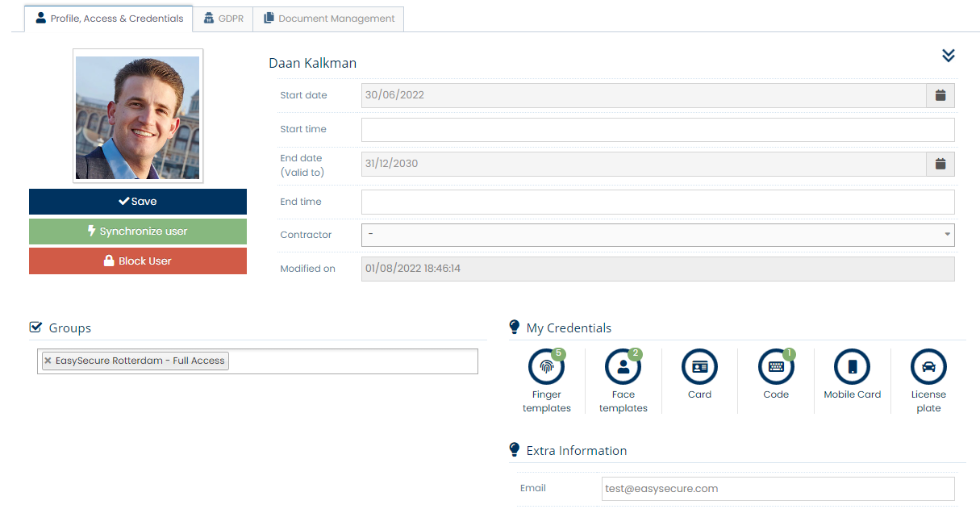Open the Code credential icon
The image size is (980, 509).
click(776, 367)
